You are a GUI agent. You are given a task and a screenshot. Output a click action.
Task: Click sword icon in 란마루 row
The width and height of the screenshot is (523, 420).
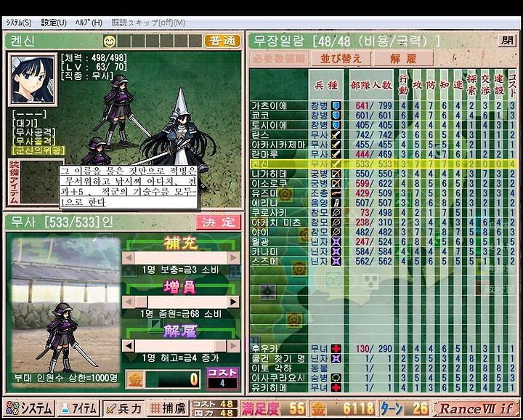(336, 154)
